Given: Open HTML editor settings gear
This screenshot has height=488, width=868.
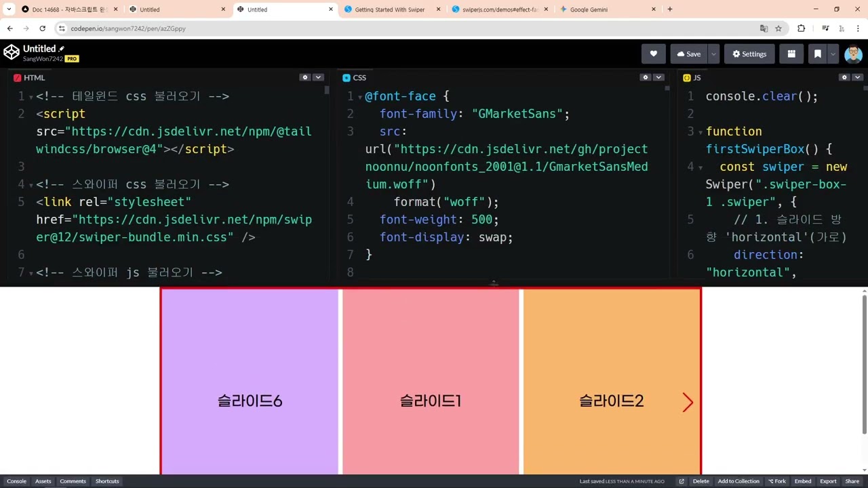Looking at the screenshot, I should (305, 77).
